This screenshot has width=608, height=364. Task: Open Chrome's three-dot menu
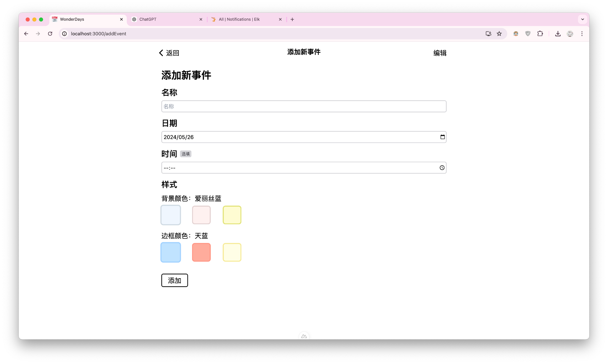coord(582,34)
